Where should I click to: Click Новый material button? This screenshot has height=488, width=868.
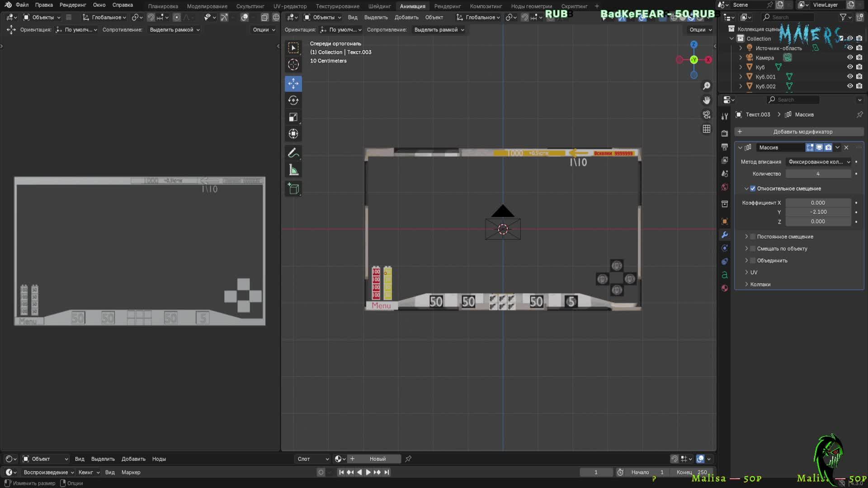[377, 459]
